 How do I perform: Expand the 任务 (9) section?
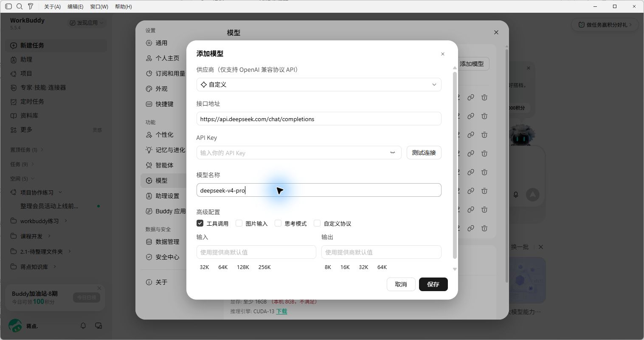pos(22,164)
